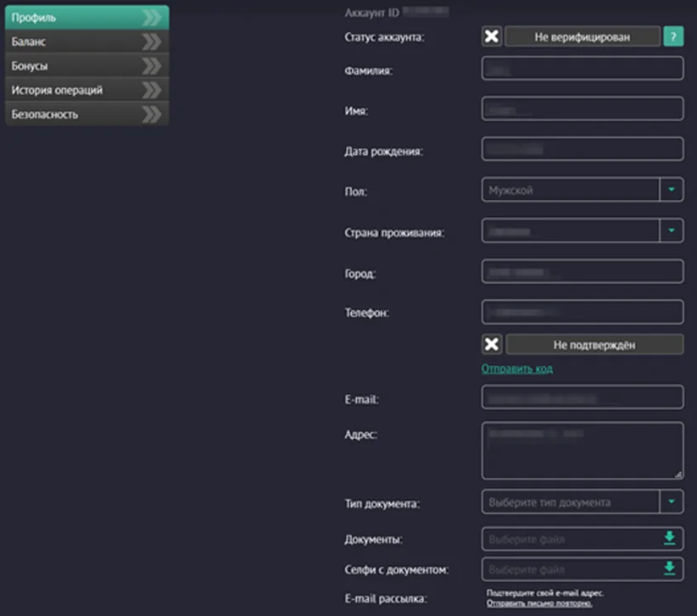
Task: Click the chevron arrows on Баланс item
Action: tap(151, 41)
